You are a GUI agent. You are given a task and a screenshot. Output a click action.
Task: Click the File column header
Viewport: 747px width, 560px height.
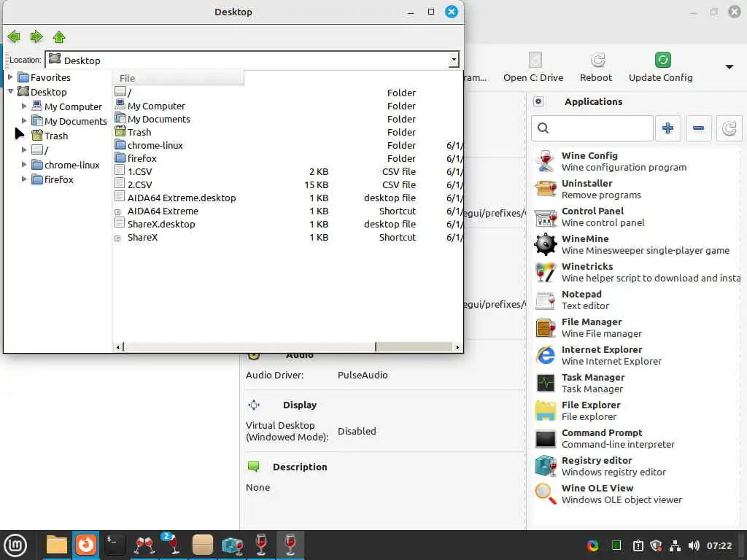179,77
